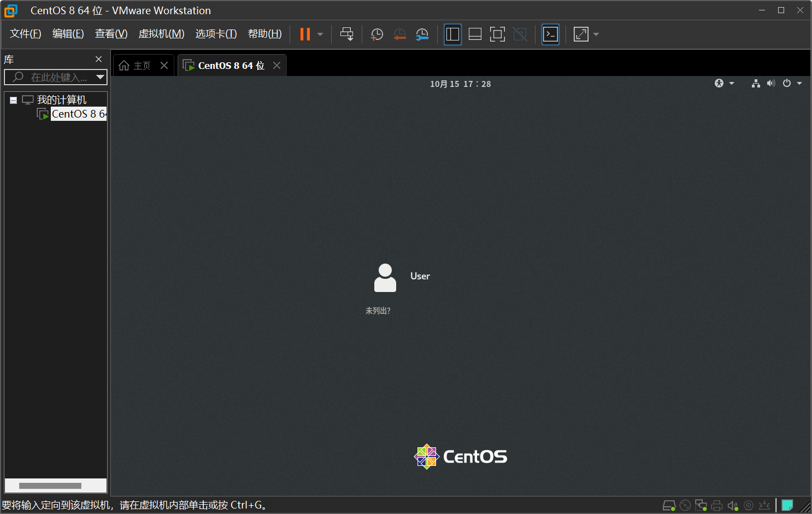Open the 编辑(E) menu
This screenshot has width=812, height=514.
[x=68, y=34]
